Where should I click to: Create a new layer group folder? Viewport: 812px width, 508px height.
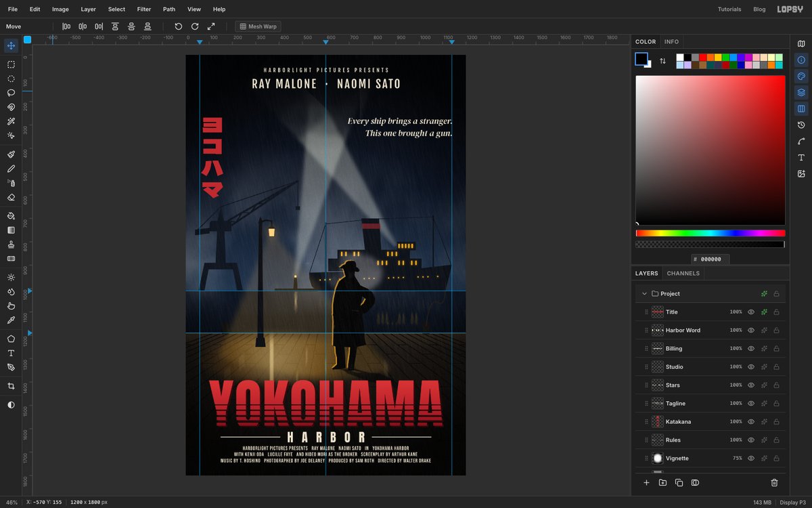coord(662,483)
